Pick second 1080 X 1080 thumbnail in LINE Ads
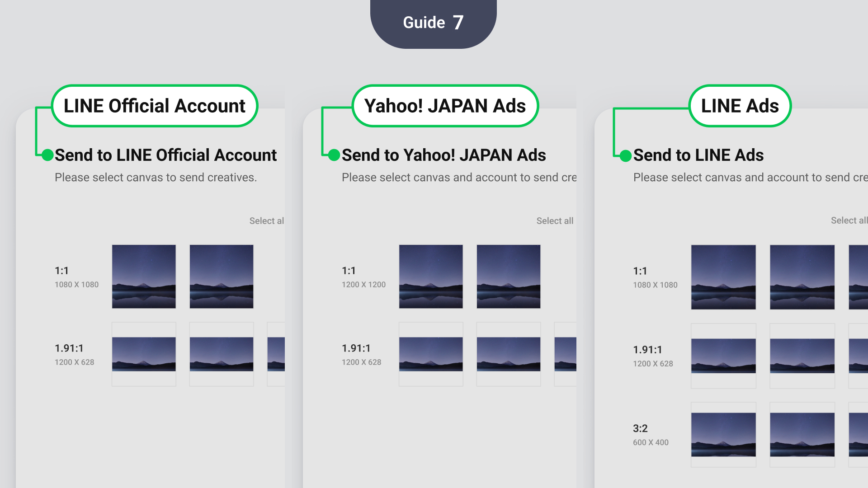Viewport: 868px width, 488px height. pos(802,277)
